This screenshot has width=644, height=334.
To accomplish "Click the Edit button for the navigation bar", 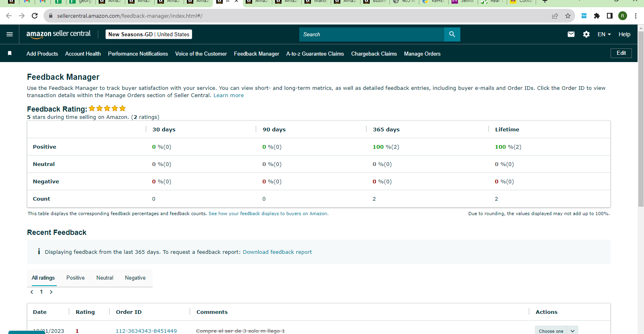I will pos(621,53).
